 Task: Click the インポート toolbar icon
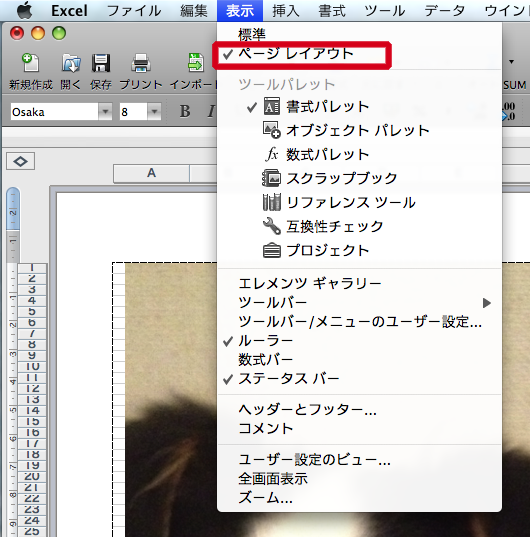(x=196, y=63)
